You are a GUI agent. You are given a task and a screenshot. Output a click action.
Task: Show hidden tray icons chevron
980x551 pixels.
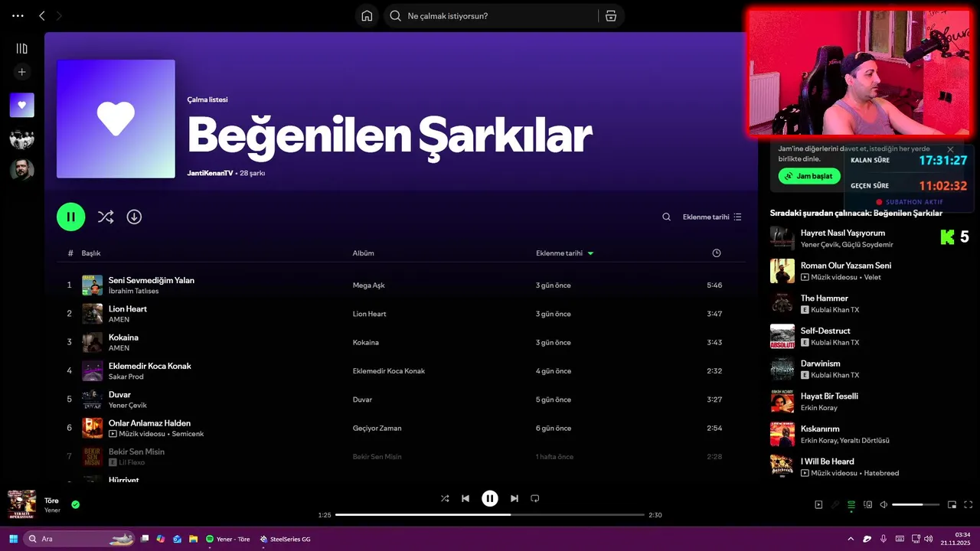point(851,539)
